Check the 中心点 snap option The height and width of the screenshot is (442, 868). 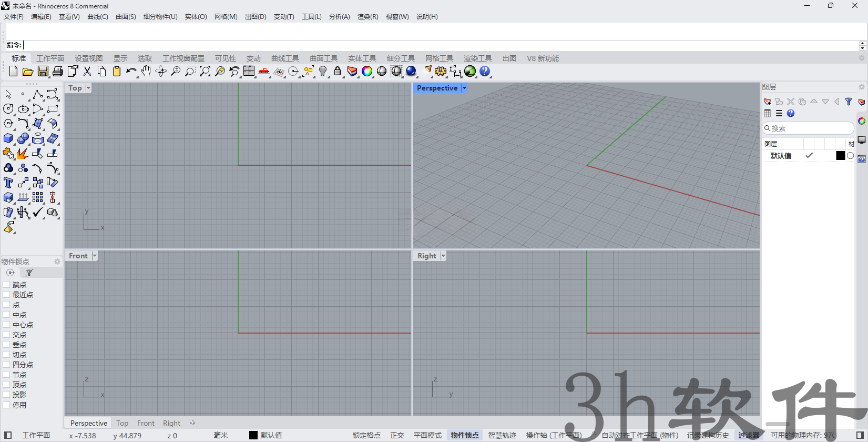[7, 325]
